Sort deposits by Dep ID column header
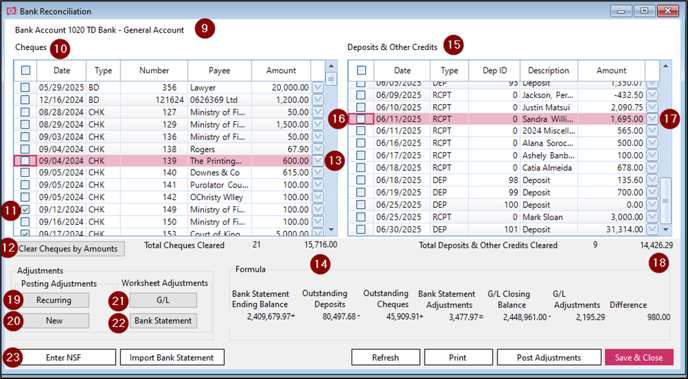Screen dimensions: 688x379 (x=494, y=70)
